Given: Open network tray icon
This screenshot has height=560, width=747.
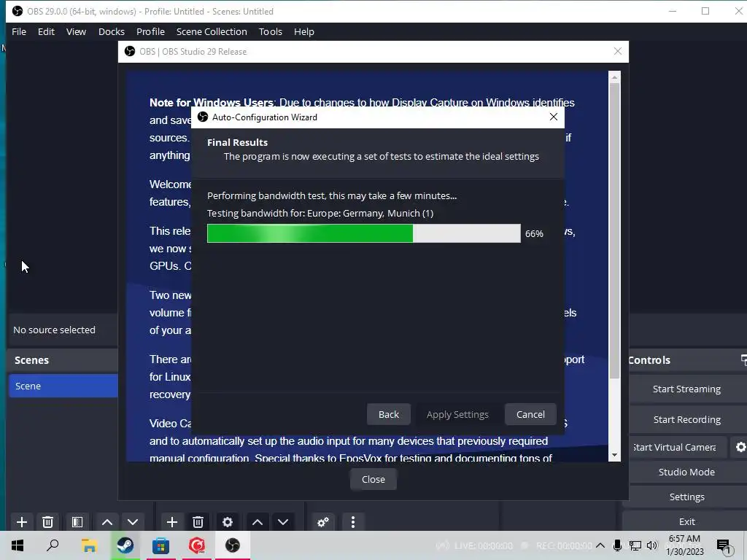Looking at the screenshot, I should tap(635, 545).
